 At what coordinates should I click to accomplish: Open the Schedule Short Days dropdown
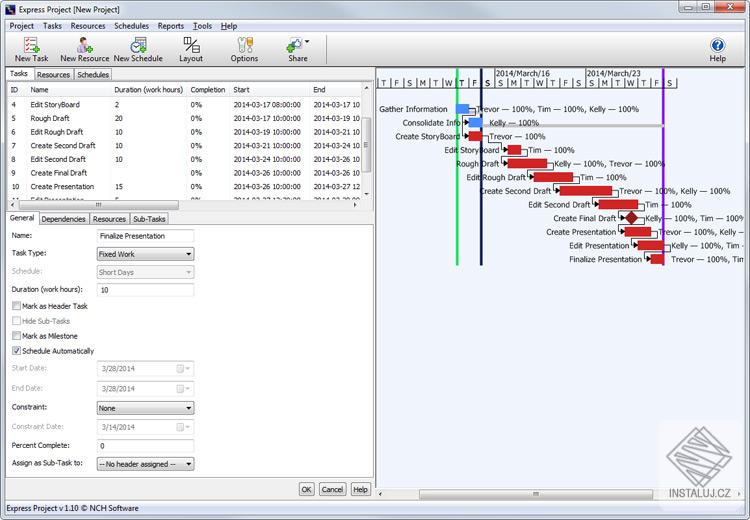(x=145, y=272)
